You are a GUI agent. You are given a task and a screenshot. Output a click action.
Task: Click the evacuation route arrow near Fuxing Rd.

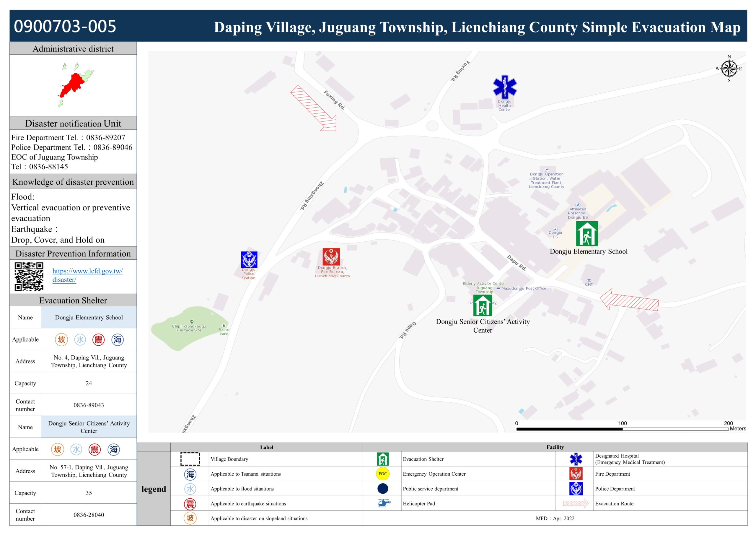(313, 108)
